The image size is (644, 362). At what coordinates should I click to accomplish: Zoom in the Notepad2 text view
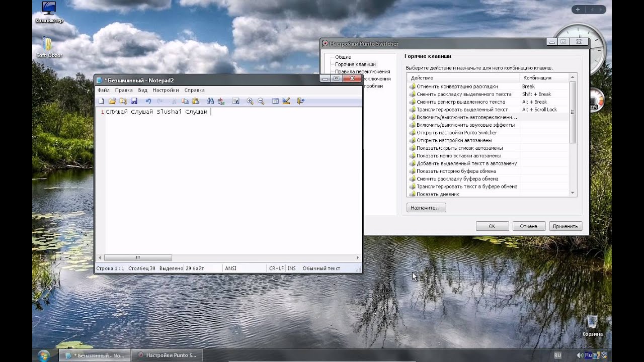click(x=250, y=101)
